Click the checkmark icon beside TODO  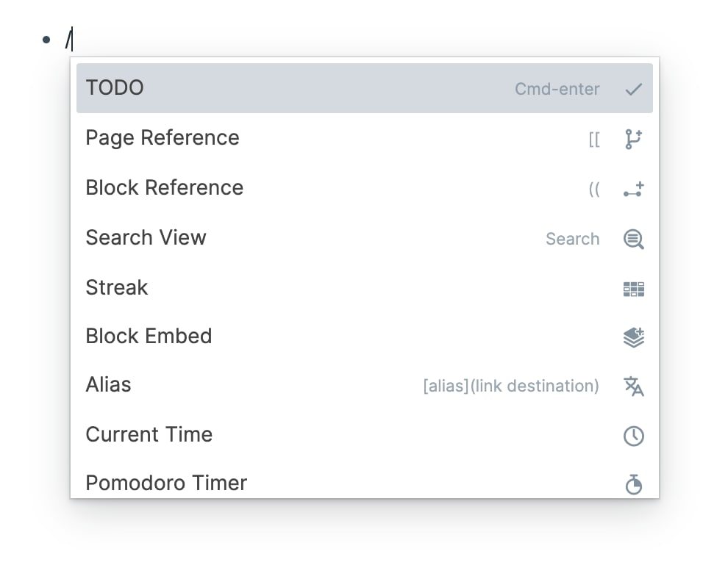click(633, 90)
